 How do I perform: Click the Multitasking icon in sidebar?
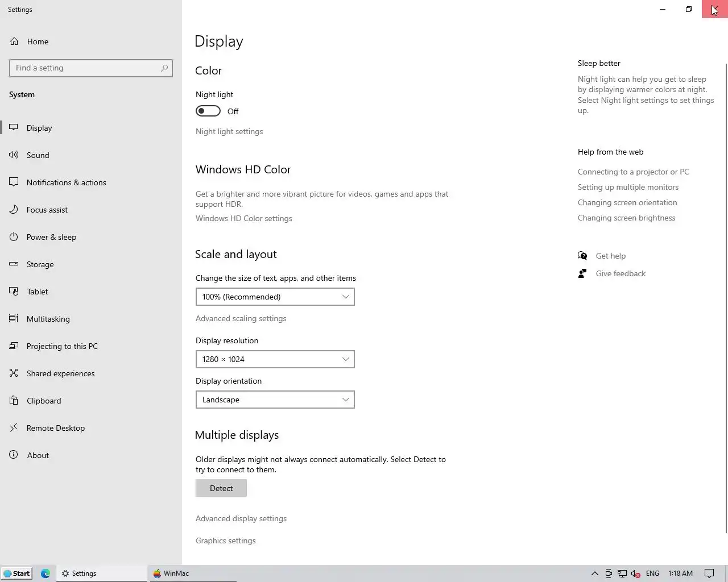tap(14, 318)
